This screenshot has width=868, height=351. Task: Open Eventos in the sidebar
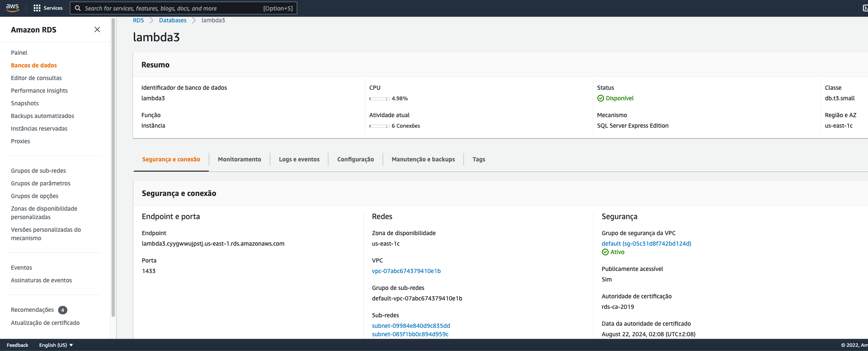point(21,268)
